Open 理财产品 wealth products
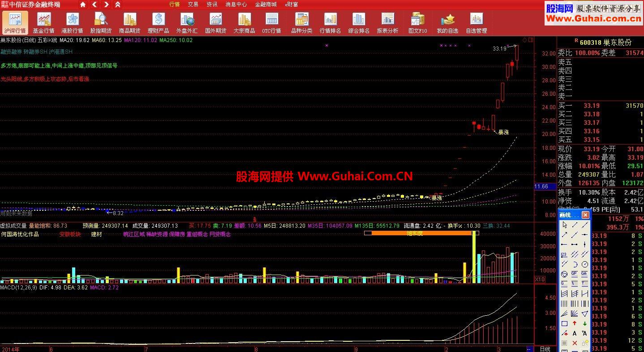The height and width of the screenshot is (352, 644). click(158, 23)
